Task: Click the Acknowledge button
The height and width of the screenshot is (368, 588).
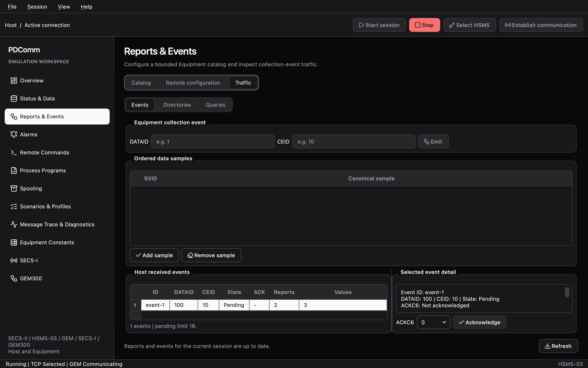Action: (480, 322)
